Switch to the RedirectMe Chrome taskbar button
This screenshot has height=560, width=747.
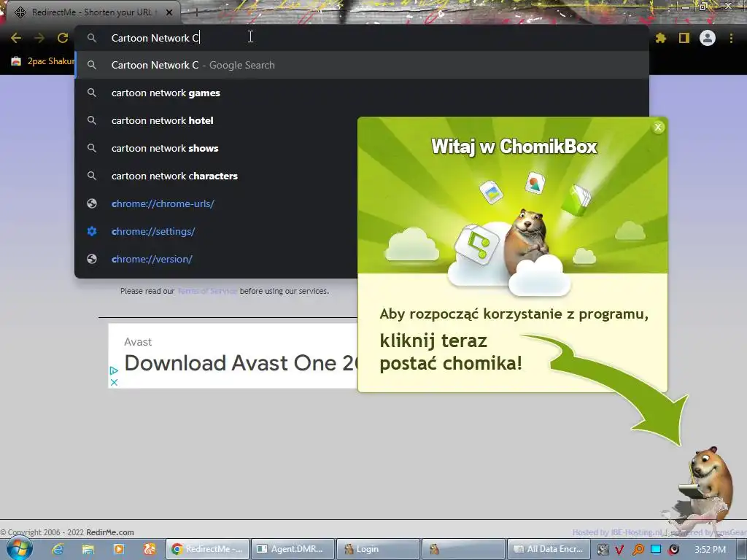click(x=207, y=549)
